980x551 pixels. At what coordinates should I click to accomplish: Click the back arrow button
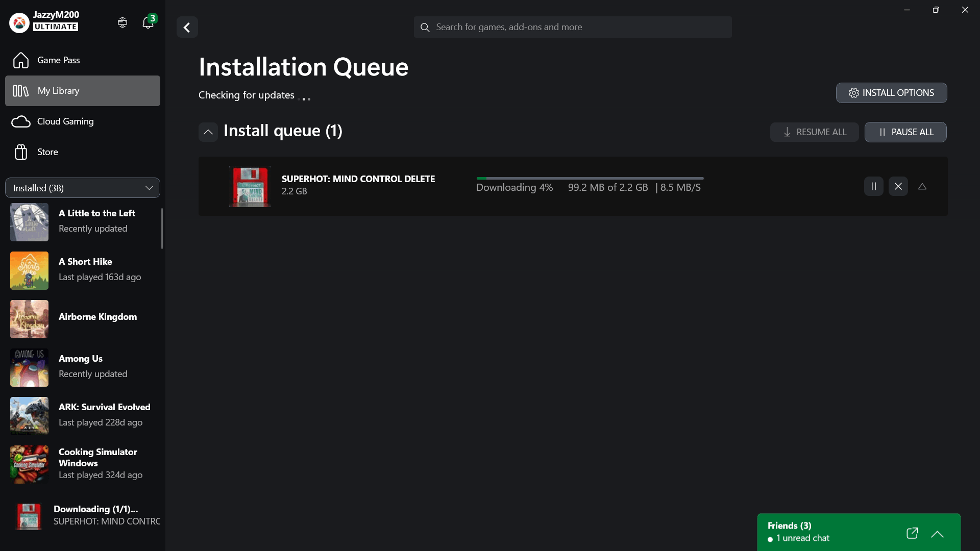(x=187, y=28)
